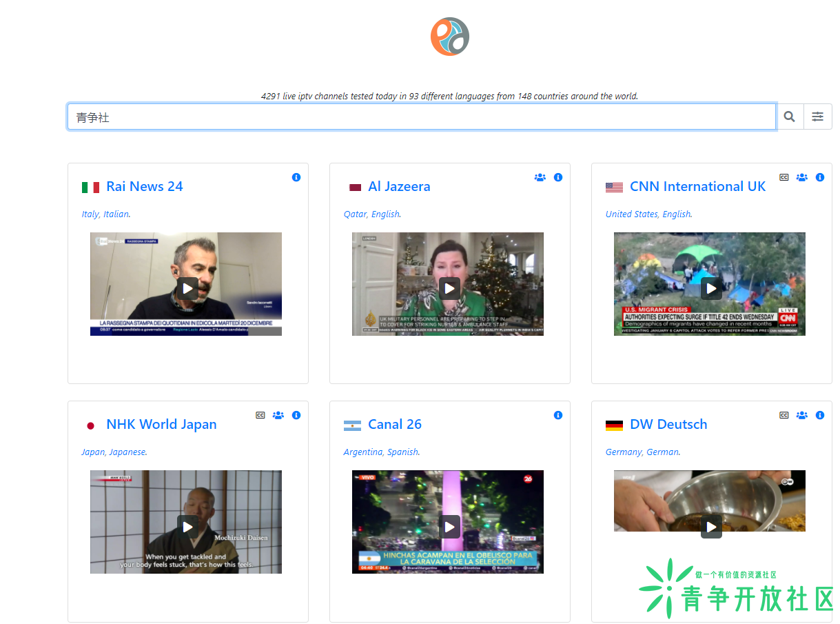Click the 'Qatar' country link
This screenshot has height=624, width=840.
[355, 214]
